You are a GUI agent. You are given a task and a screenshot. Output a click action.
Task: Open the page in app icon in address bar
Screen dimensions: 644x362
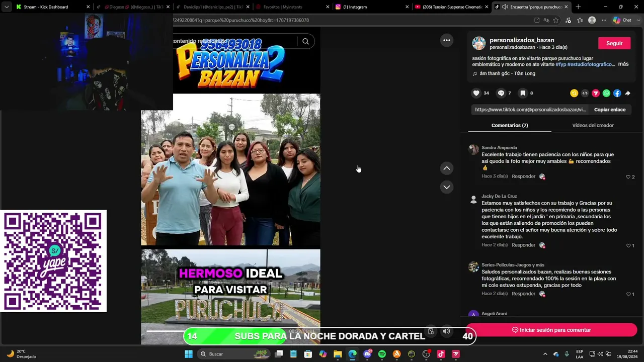click(537, 20)
